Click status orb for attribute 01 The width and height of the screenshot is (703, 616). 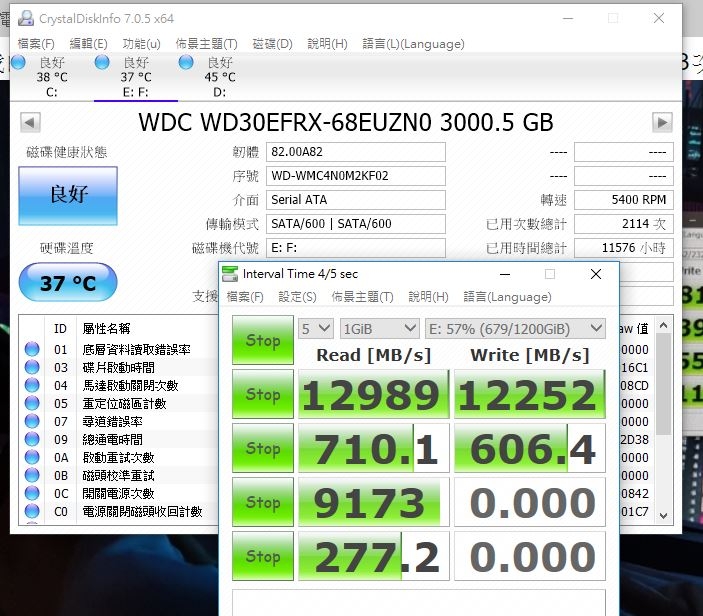(x=32, y=349)
